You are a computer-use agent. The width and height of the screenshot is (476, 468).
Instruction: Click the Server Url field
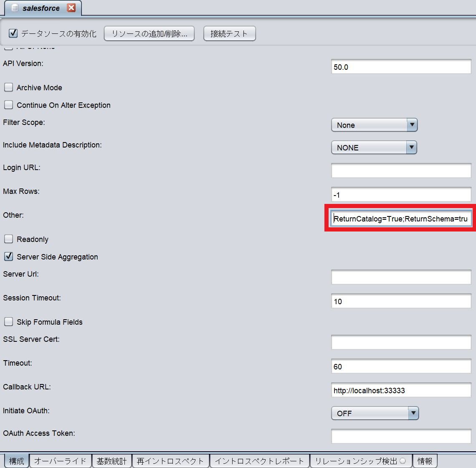tap(401, 277)
